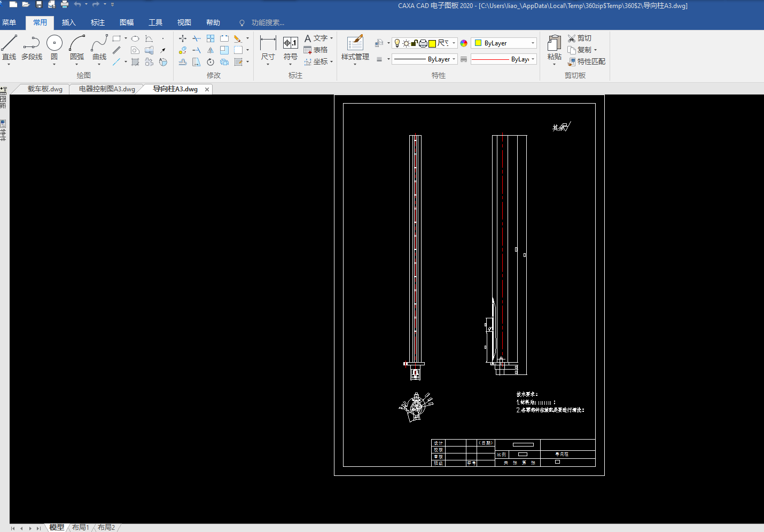
Task: Close the 导向柱A3.dwg document tab
Action: tap(207, 89)
